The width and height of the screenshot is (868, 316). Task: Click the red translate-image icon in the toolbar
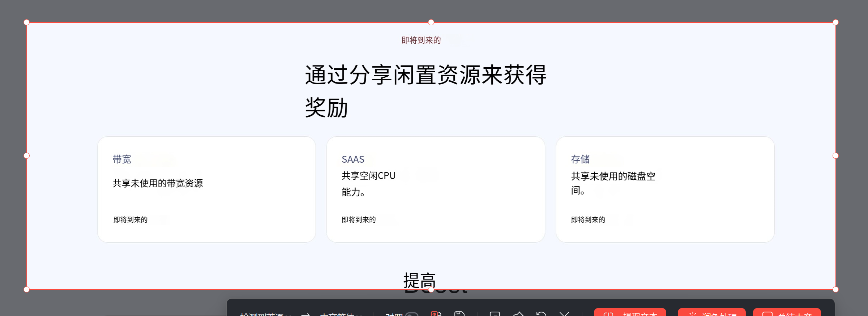(x=436, y=313)
